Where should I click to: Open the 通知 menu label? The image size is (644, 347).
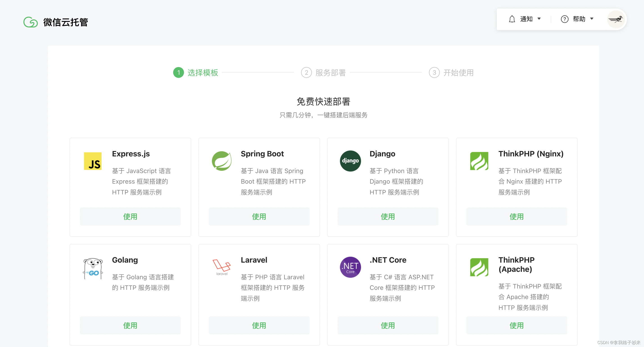pyautogui.click(x=526, y=19)
